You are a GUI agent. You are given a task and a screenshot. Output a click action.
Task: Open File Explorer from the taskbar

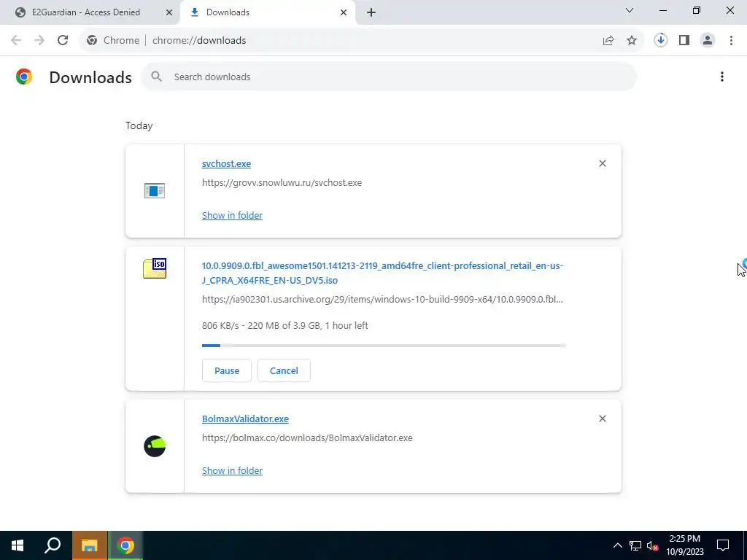pos(89,545)
